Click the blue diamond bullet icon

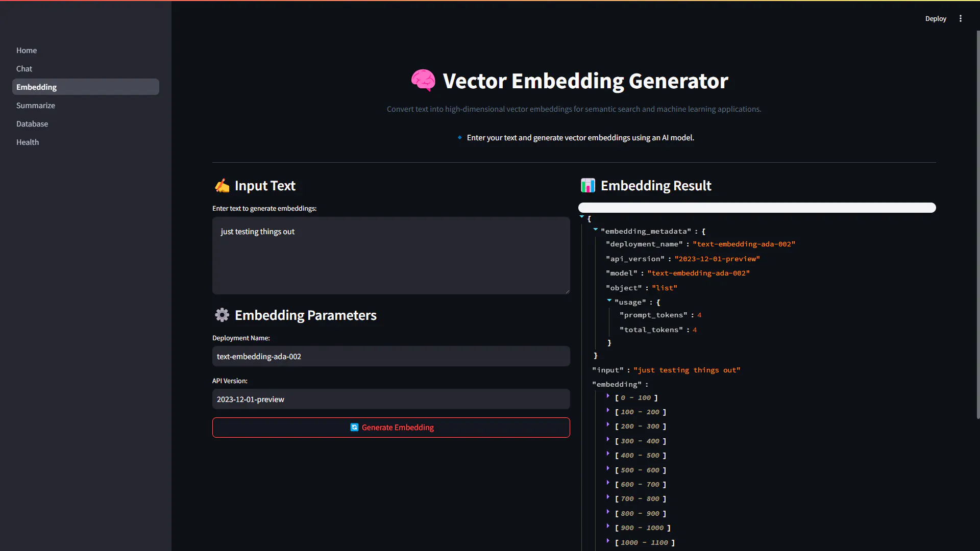[x=460, y=138]
